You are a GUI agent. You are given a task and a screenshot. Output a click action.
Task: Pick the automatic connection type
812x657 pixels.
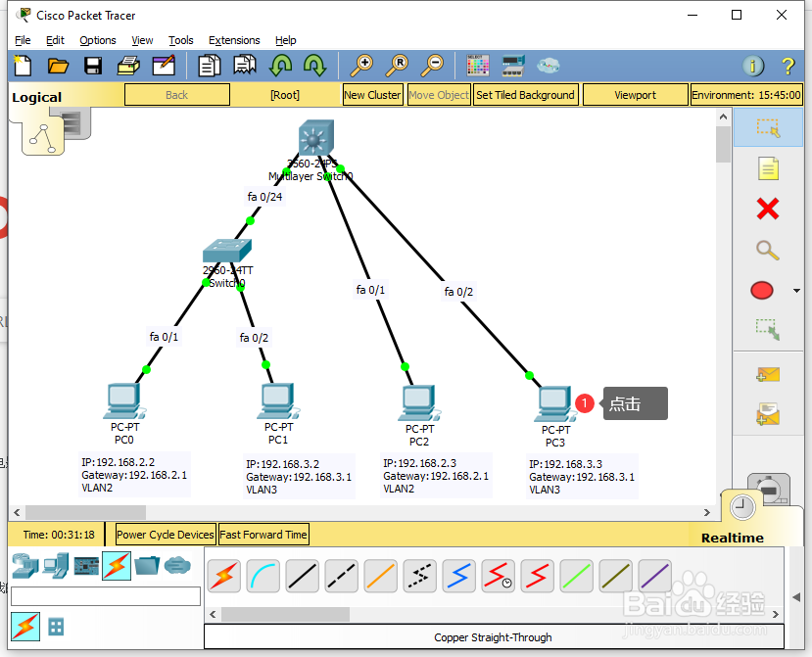(x=223, y=576)
